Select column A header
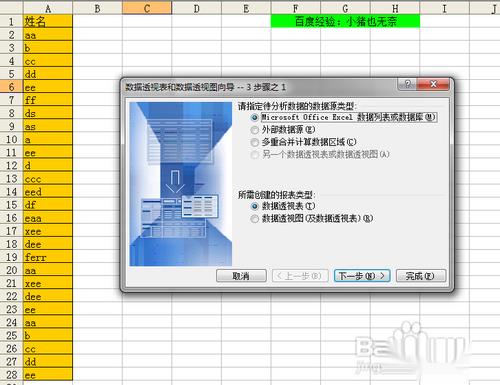Viewport: 500px width, 385px height. [48, 8]
